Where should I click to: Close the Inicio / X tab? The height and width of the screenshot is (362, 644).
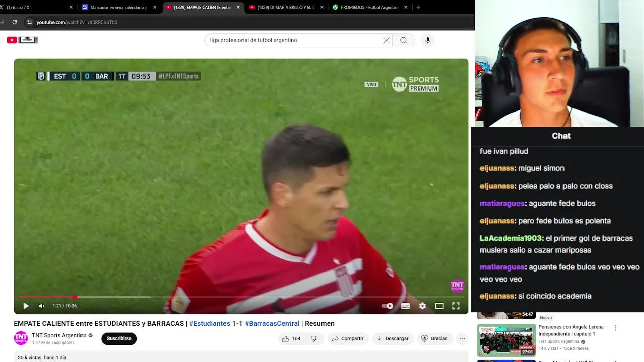(71, 7)
